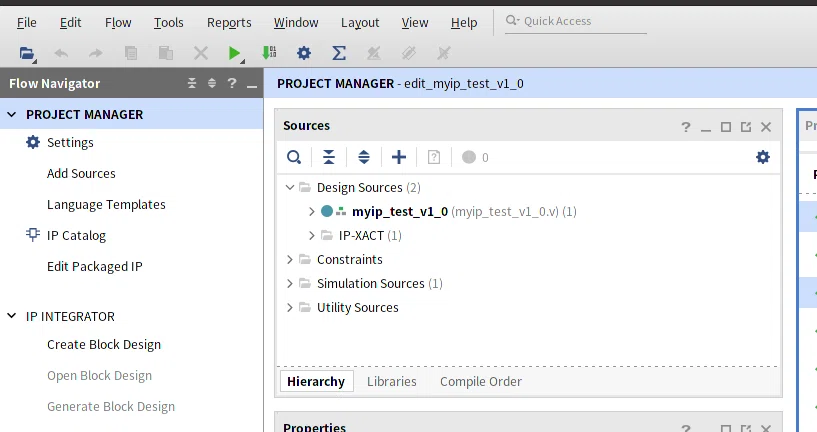Screen dimensions: 817x432
Task: Click the Sources file info icon
Action: point(434,157)
